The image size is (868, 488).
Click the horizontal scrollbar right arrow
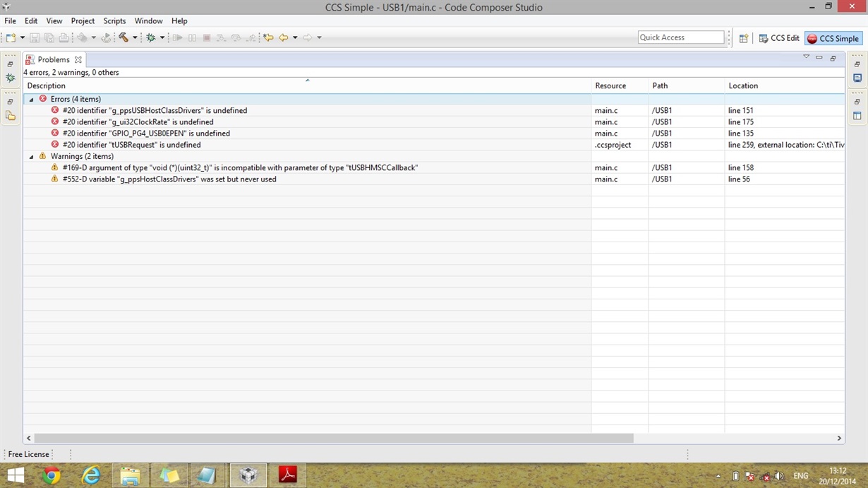839,438
